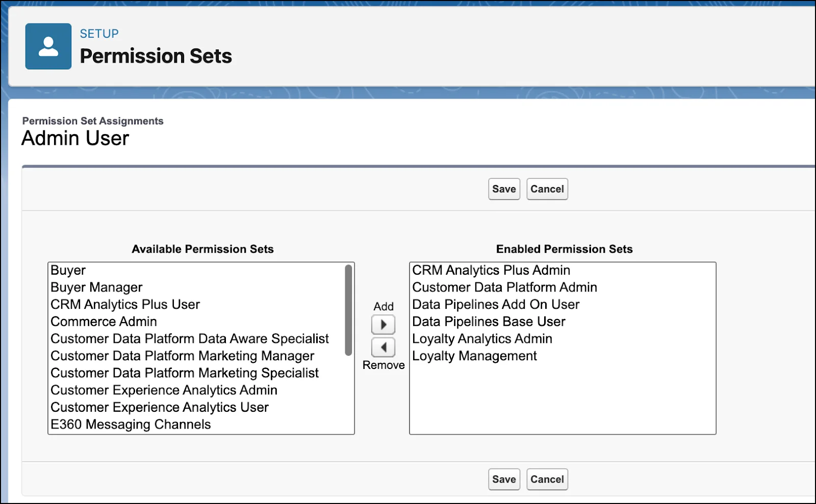Click the Admin User heading
This screenshot has height=504, width=816.
(75, 138)
